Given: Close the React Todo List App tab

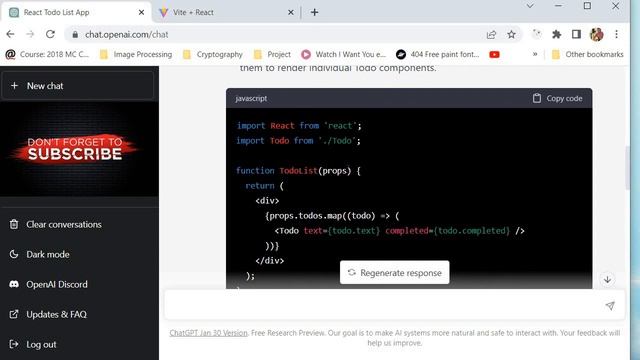Looking at the screenshot, I should click(141, 12).
